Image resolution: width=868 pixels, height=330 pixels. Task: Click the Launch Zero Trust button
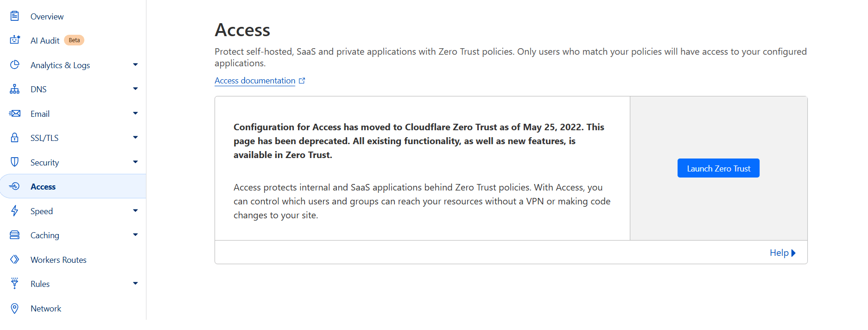click(x=718, y=168)
